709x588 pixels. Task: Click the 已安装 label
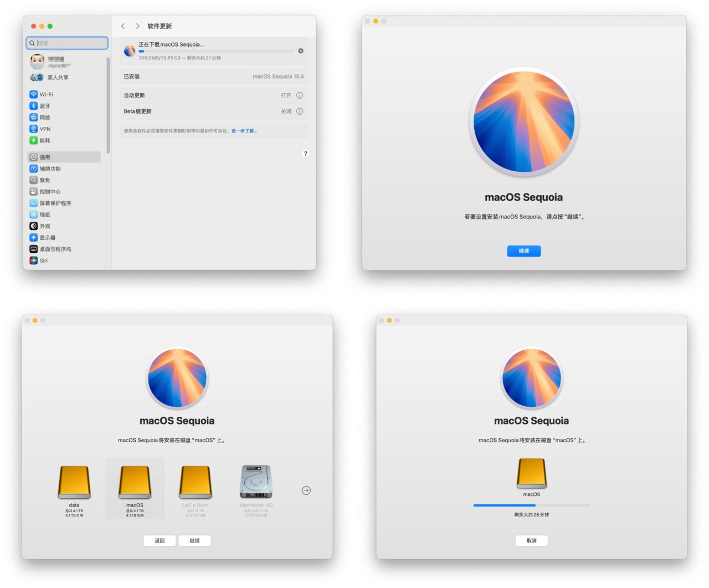point(132,76)
